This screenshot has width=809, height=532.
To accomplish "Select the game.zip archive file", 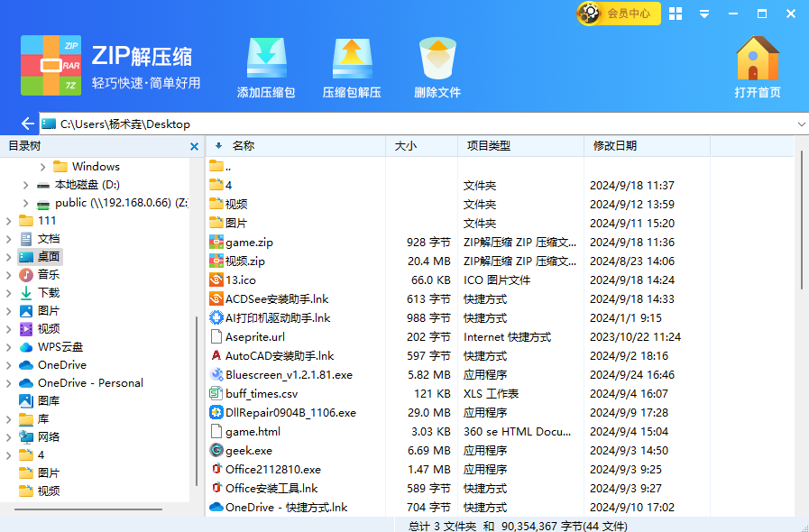I will (249, 243).
